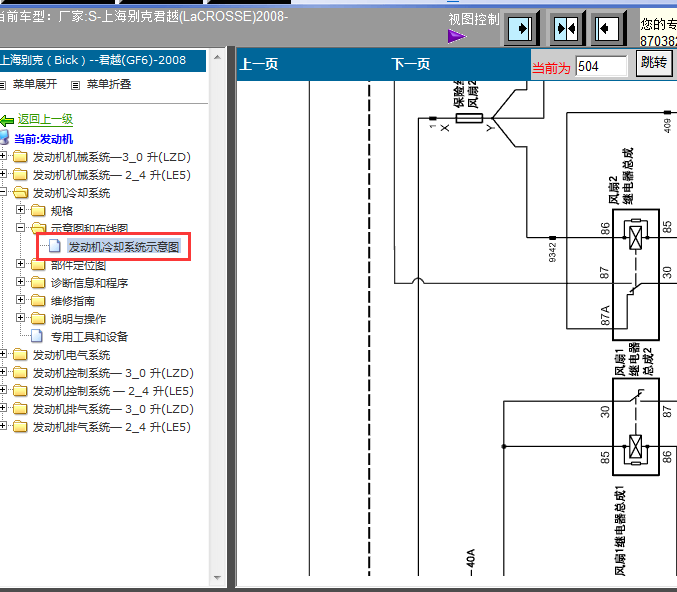
Task: Expand the 发动机电气系统 node
Action: coord(3,354)
